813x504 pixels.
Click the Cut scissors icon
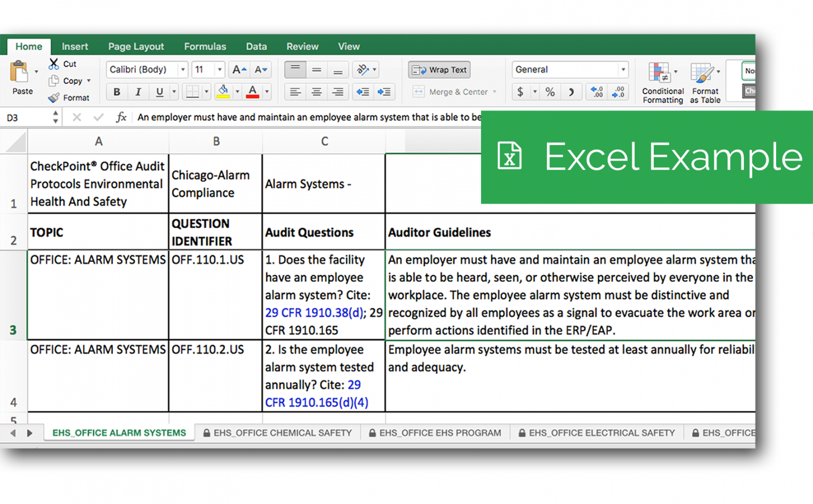(54, 64)
